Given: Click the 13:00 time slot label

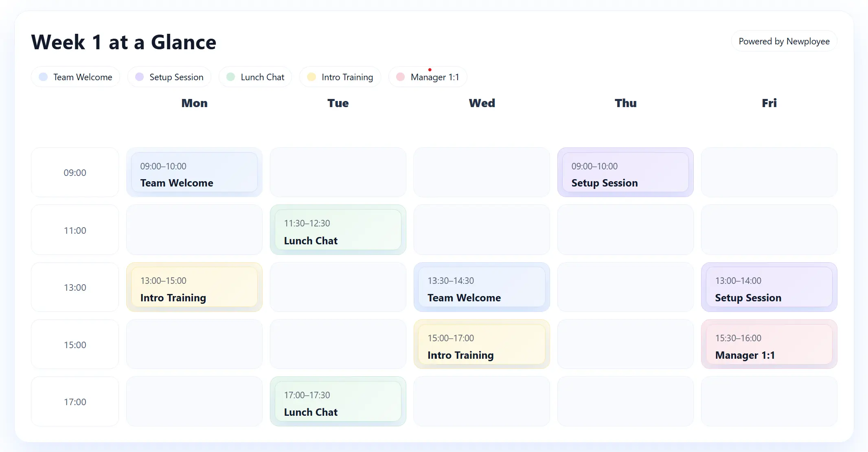Looking at the screenshot, I should click(75, 287).
